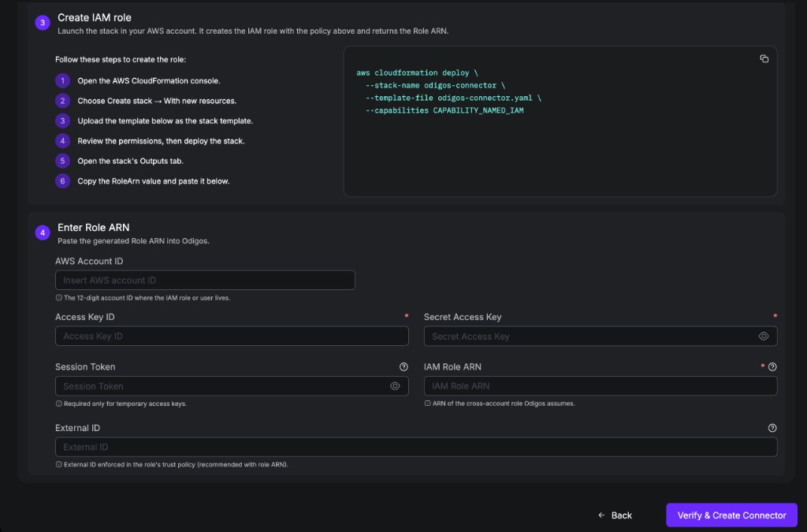
Task: Click 'Review the permissions, then deploy' step
Action: (x=161, y=141)
